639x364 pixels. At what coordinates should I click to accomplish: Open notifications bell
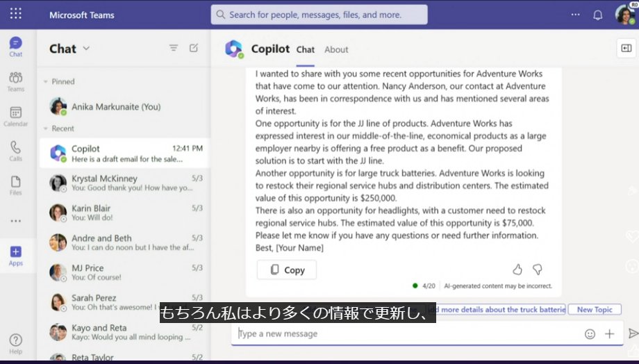pyautogui.click(x=597, y=15)
